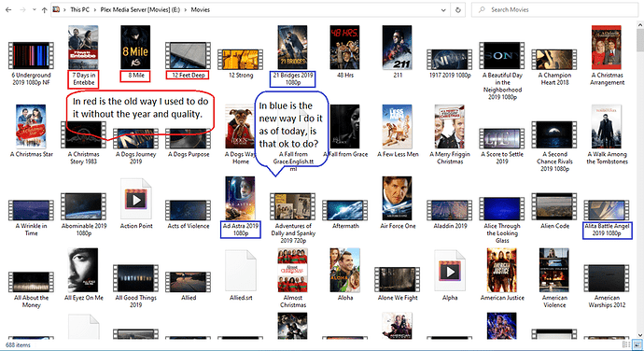Viewport: 644px width, 351px height.
Task: Select the A Dogs Way Home poster
Action: (240, 126)
